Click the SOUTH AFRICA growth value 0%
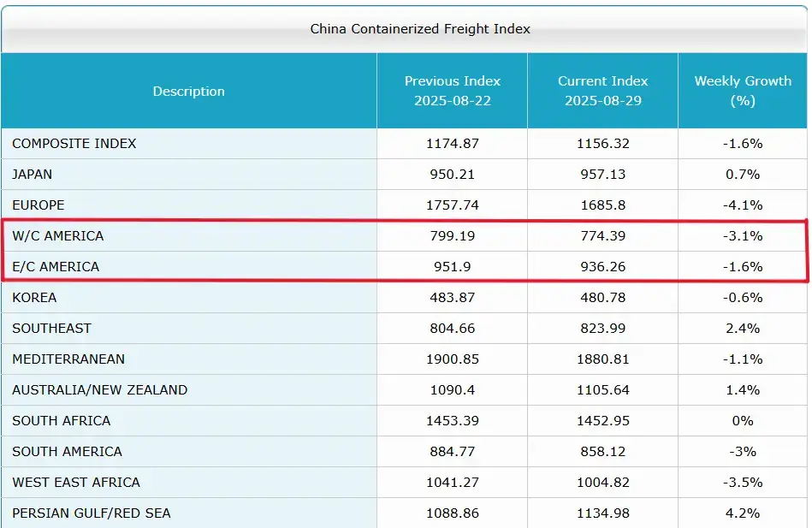Screen dimensions: 812x528 [x=743, y=421]
